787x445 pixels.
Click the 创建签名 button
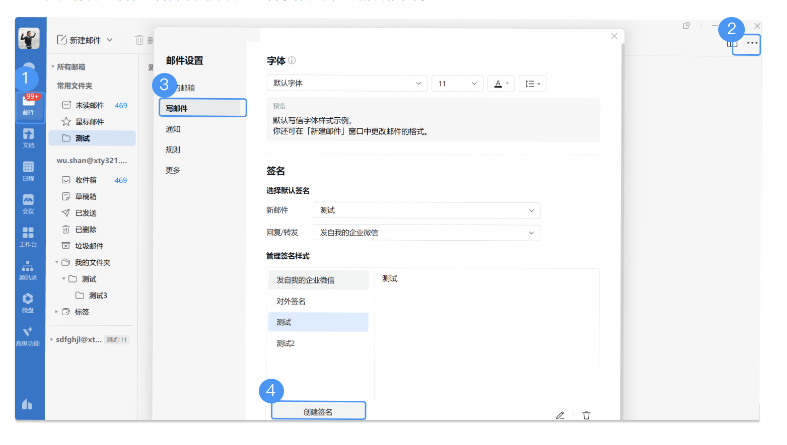pos(318,411)
